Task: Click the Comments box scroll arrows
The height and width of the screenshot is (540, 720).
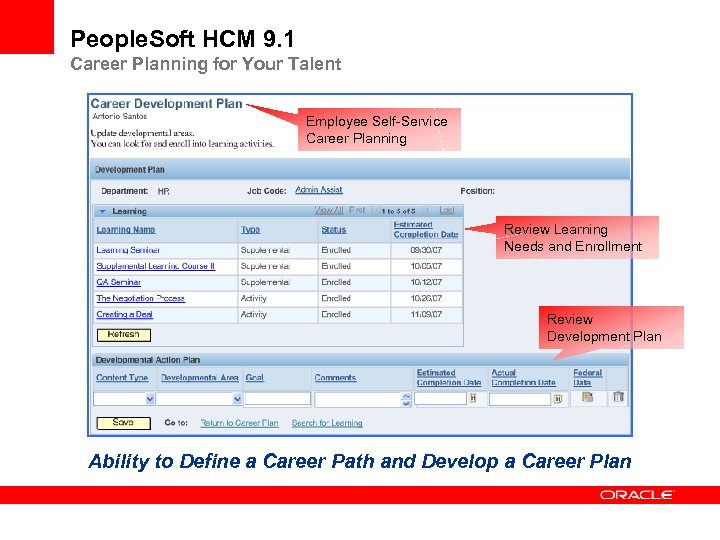Action: pyautogui.click(x=406, y=399)
